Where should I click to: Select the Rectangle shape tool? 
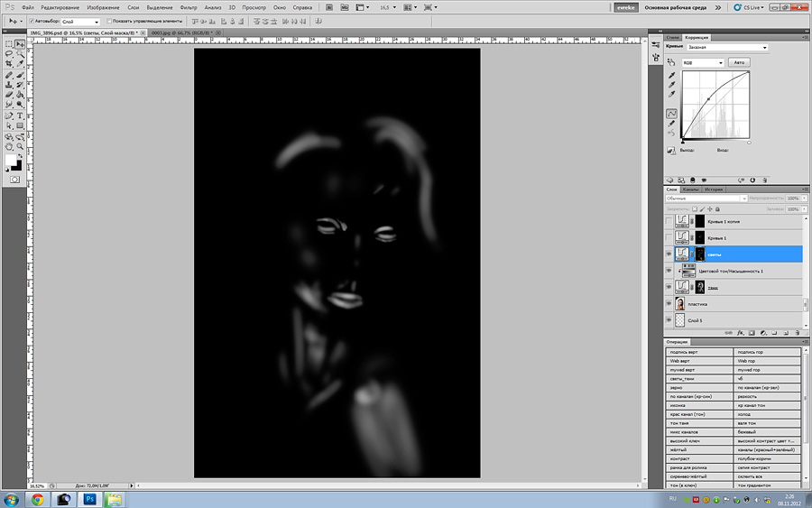click(20, 125)
